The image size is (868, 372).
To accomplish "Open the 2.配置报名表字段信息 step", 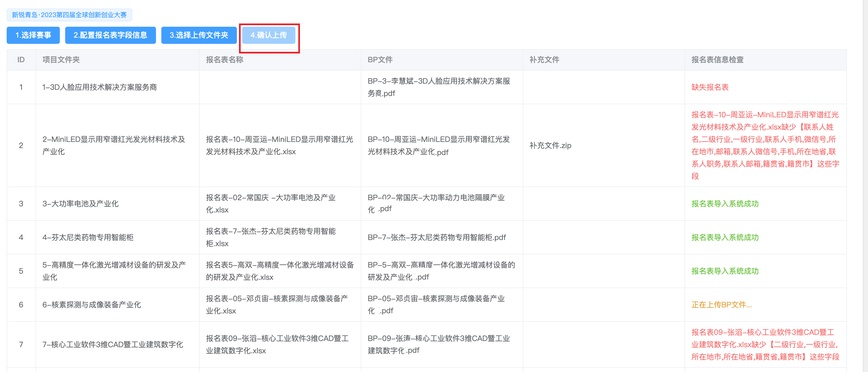I will click(110, 35).
